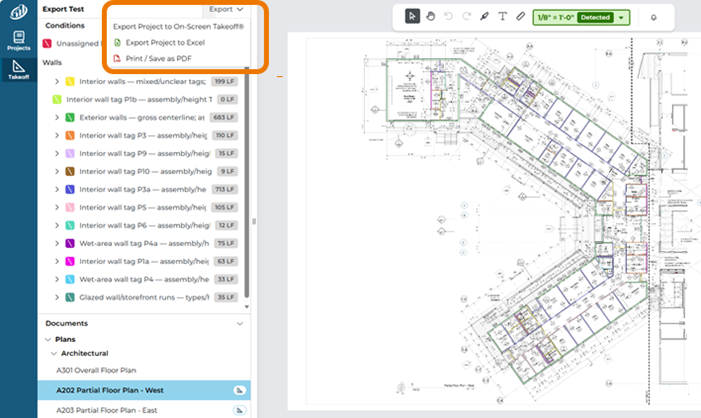Viewport: 701px width, 418px height.
Task: Click lime swatch of Interior wall tag P1b
Action: [57, 99]
